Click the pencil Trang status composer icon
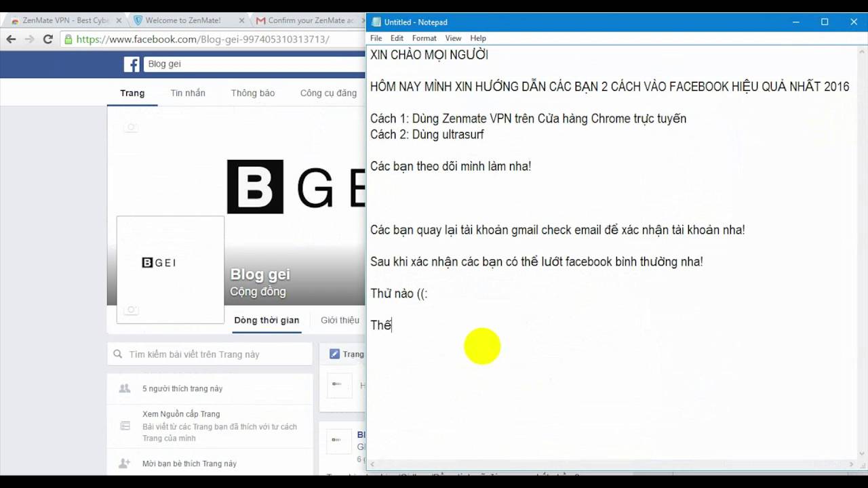868x488 pixels. [334, 354]
